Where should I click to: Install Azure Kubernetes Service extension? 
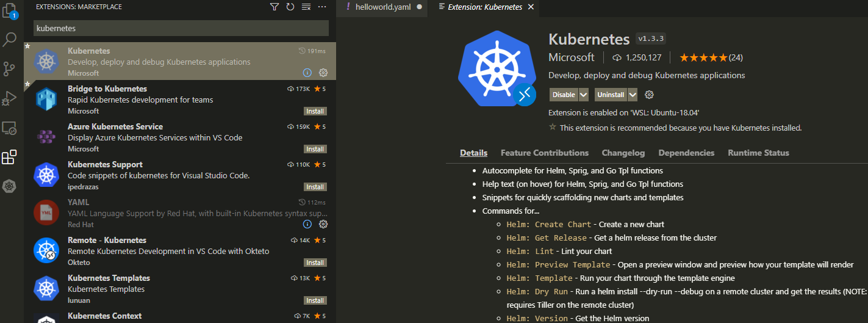(x=315, y=149)
